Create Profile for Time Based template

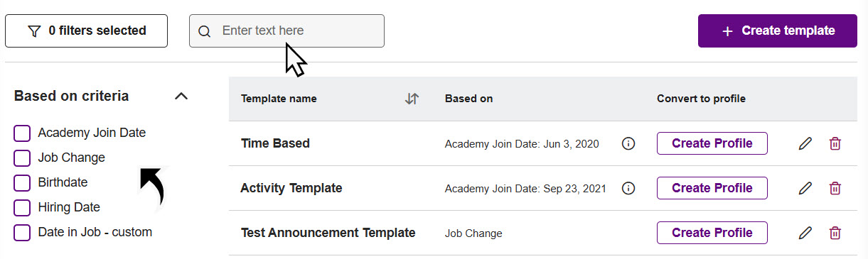[x=712, y=143]
